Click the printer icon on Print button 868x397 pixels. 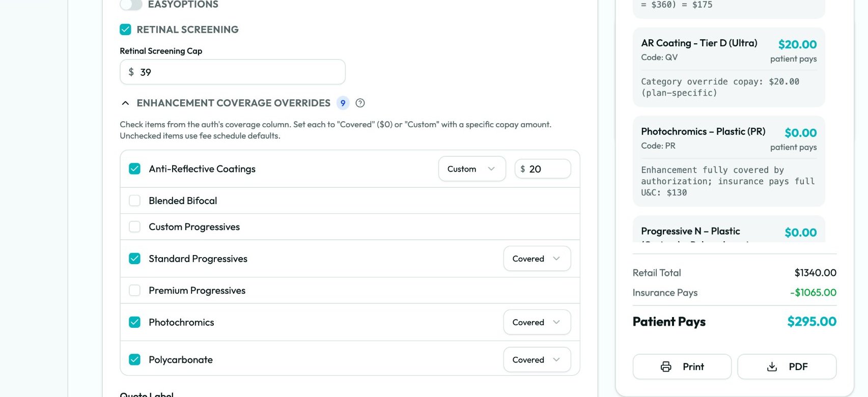(x=666, y=366)
